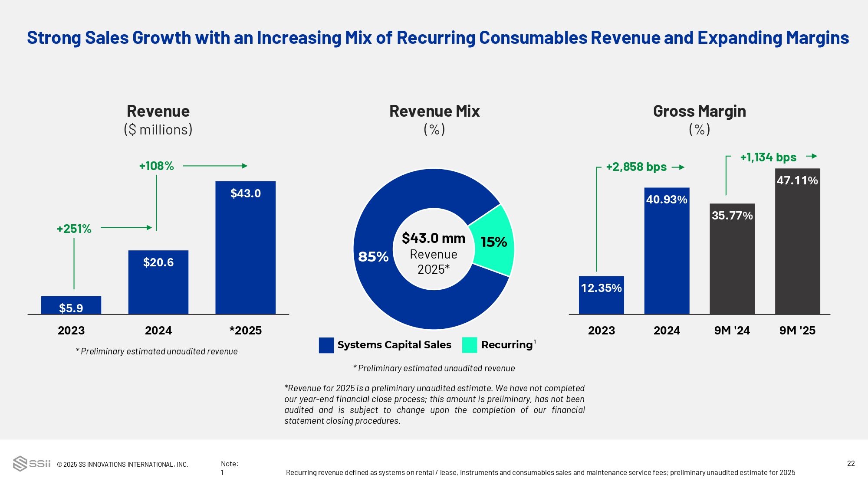
Task: Click the arrow beside +2,858 bps
Action: pyautogui.click(x=678, y=167)
